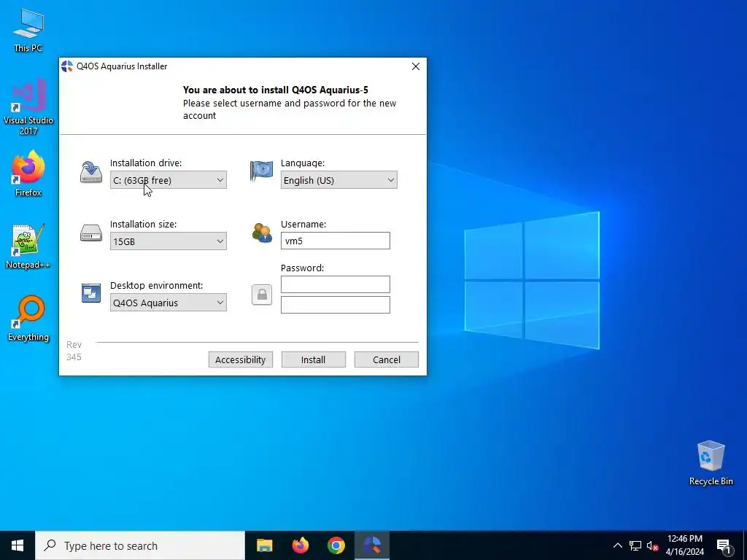Click the padlock icon beside Password
This screenshot has height=560, width=747.
(262, 295)
